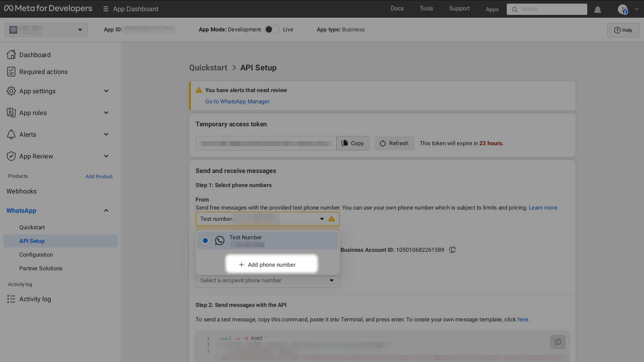
Task: Click the app icon in app selector
Action: pyautogui.click(x=13, y=30)
